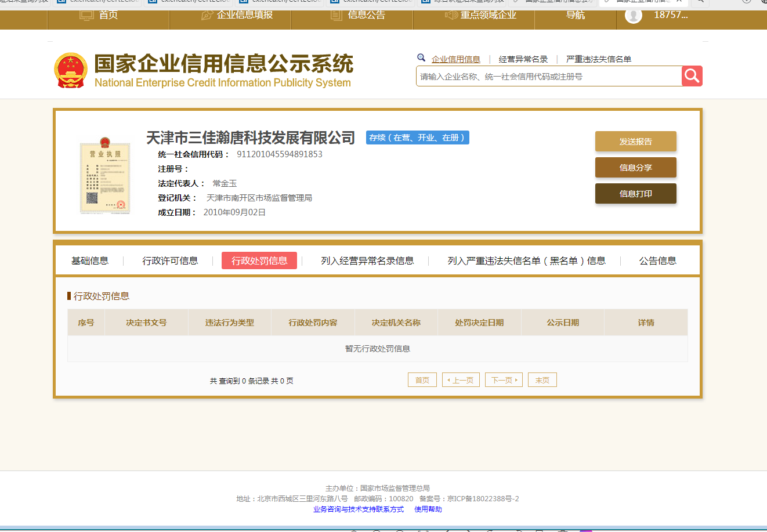
Task: Select 严重违法失信名单 search category
Action: [599, 59]
